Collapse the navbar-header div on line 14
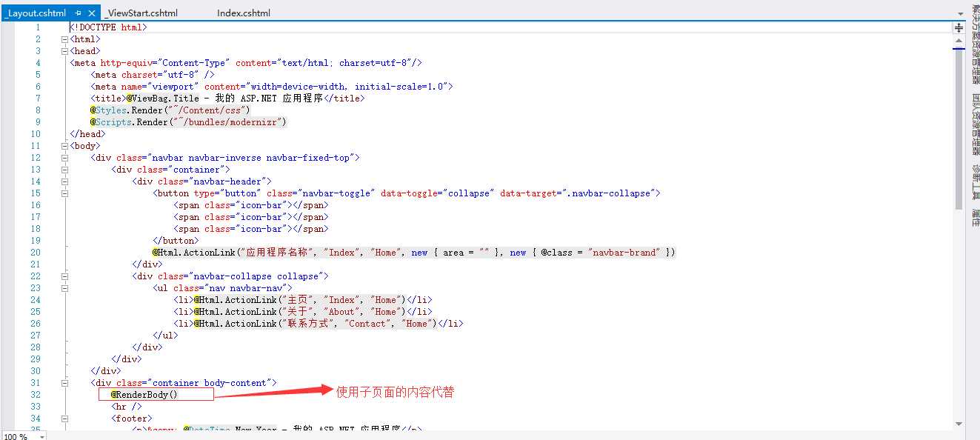The width and height of the screenshot is (980, 440). [x=64, y=181]
